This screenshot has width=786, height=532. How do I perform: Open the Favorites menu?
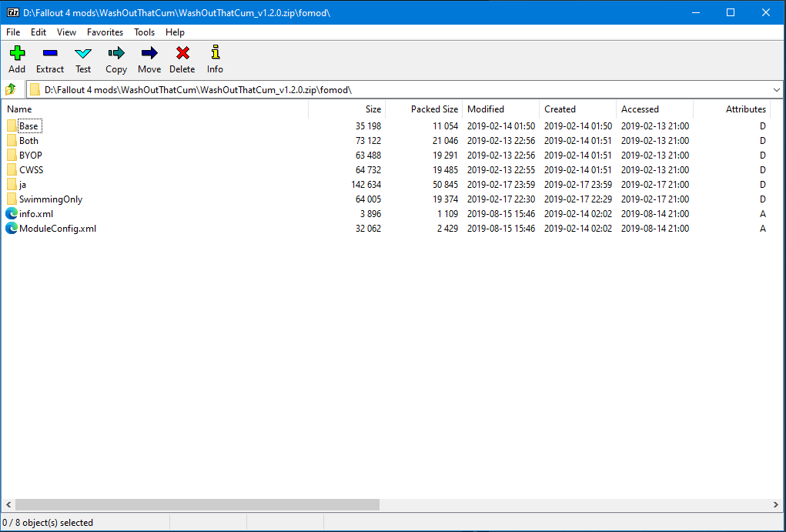click(x=105, y=32)
